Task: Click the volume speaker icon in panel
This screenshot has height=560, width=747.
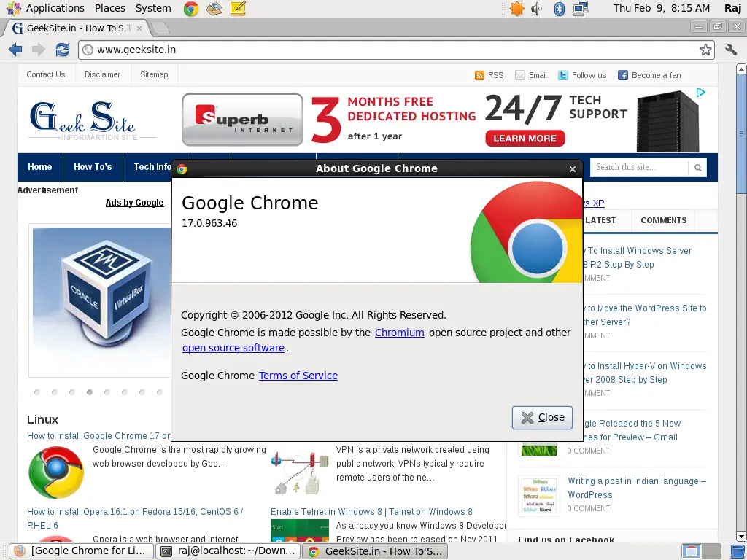Action: click(x=537, y=9)
